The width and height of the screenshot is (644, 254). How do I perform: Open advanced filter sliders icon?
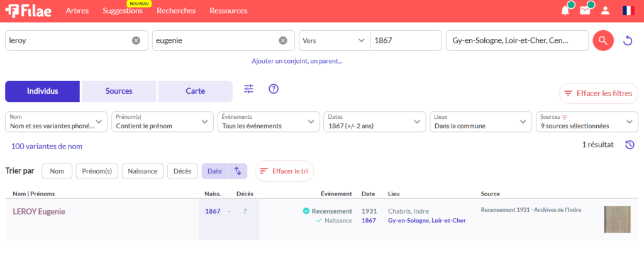point(249,89)
